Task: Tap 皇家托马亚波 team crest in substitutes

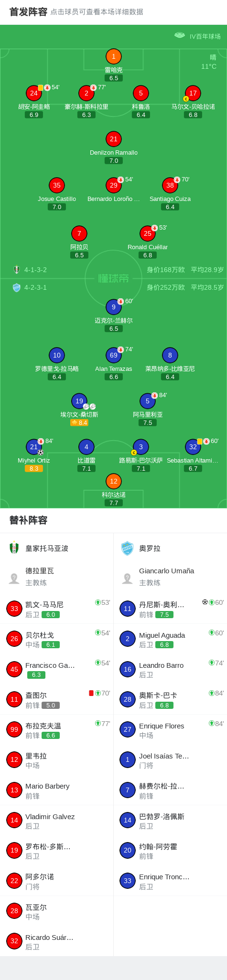Action: point(14,548)
